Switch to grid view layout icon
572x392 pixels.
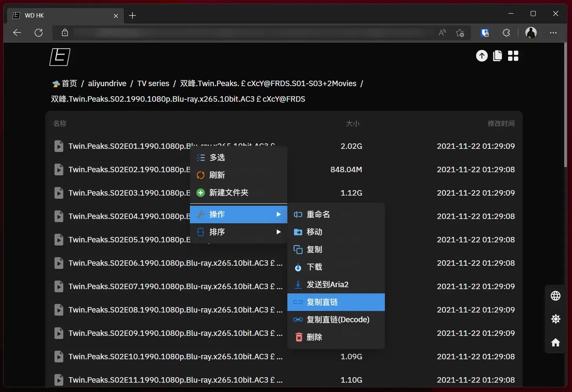pyautogui.click(x=513, y=56)
